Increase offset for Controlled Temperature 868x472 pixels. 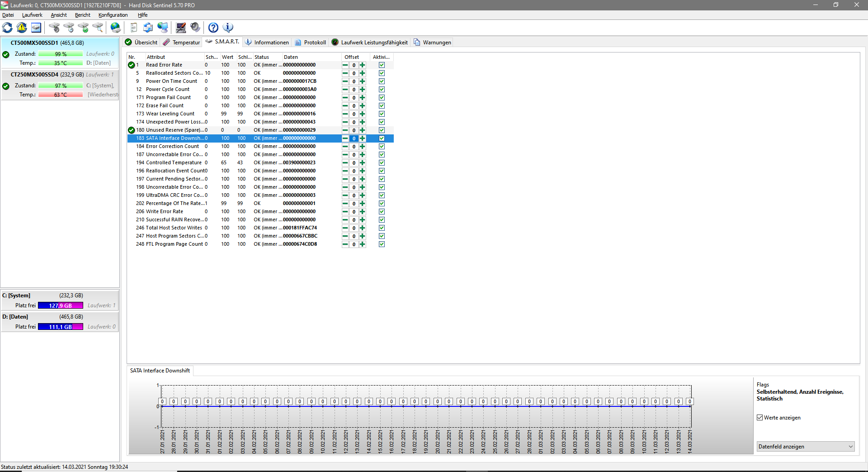click(x=363, y=163)
